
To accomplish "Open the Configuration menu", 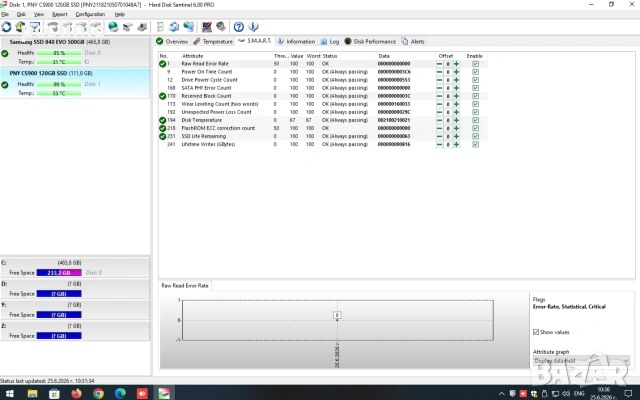I will (x=90, y=14).
